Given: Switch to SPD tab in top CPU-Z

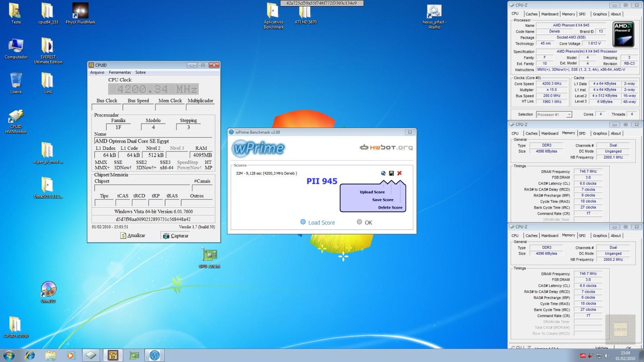Looking at the screenshot, I should click(x=582, y=14).
